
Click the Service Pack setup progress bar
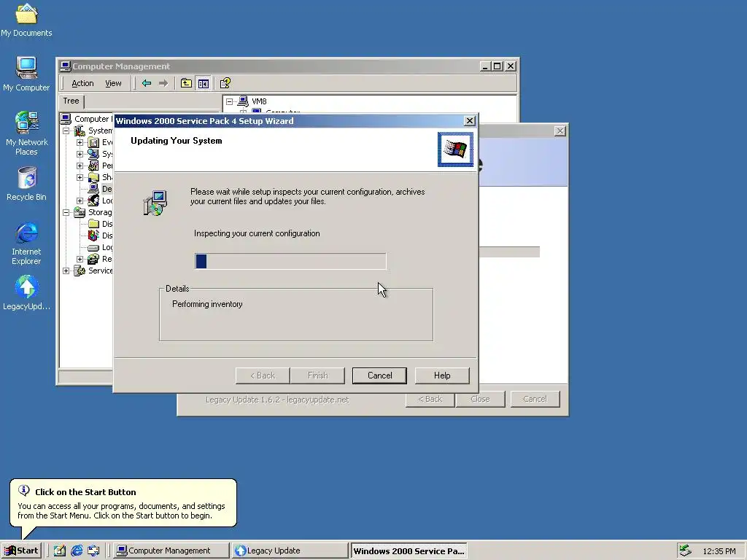(290, 261)
